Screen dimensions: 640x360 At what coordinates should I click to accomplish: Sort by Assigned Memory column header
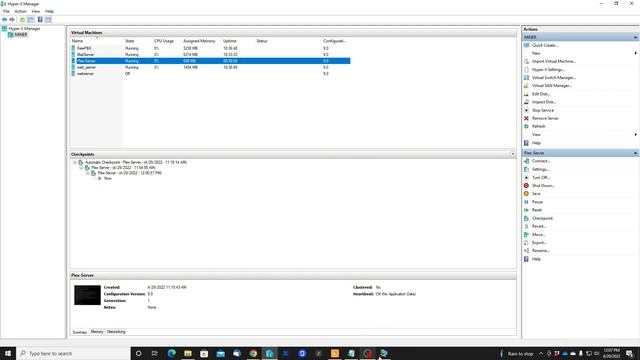click(201, 41)
